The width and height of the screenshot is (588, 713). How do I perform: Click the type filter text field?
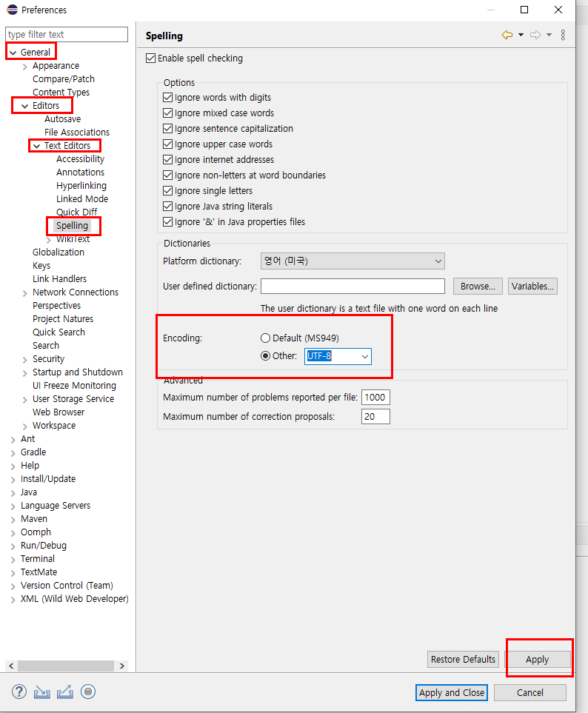click(67, 34)
